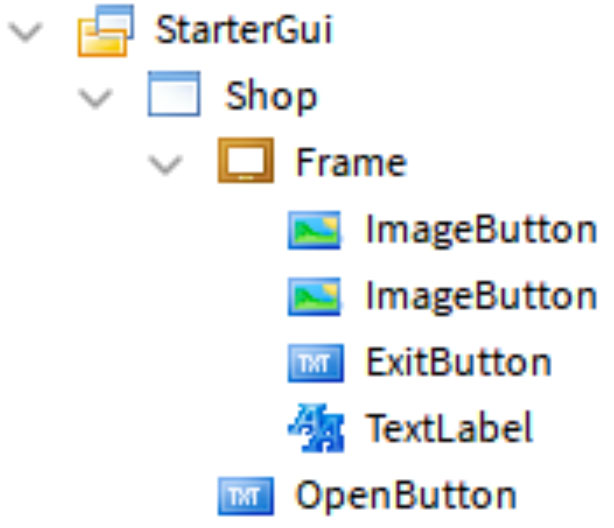
Task: Select the second ImageButton name
Action: click(481, 298)
